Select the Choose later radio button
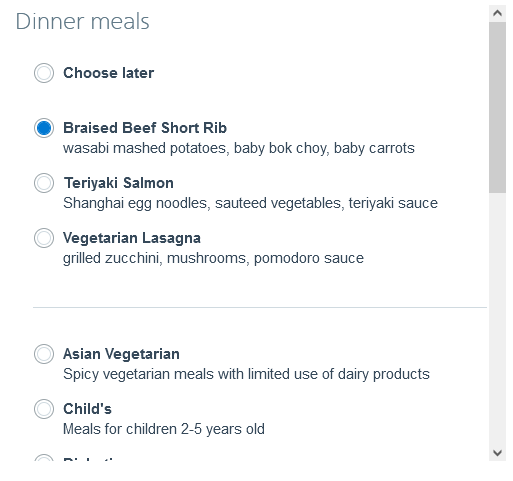Viewport: 513px width, 481px height. [x=44, y=73]
